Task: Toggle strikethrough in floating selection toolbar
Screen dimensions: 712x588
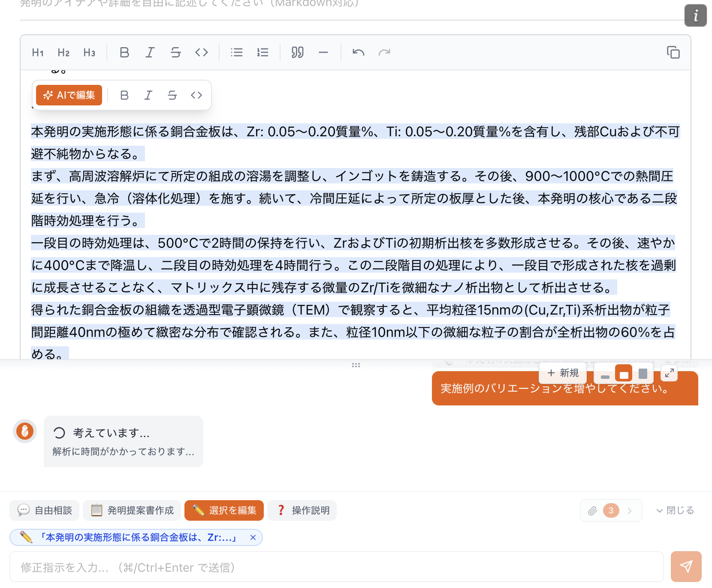Action: [172, 95]
